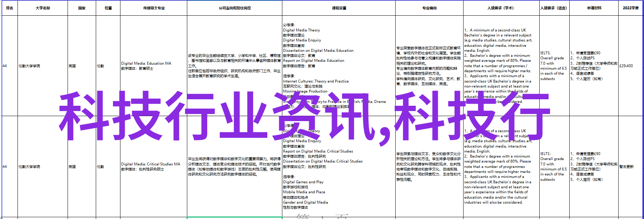Click the 申请材料 column header
This screenshot has height=219, width=644.
pos(594,8)
